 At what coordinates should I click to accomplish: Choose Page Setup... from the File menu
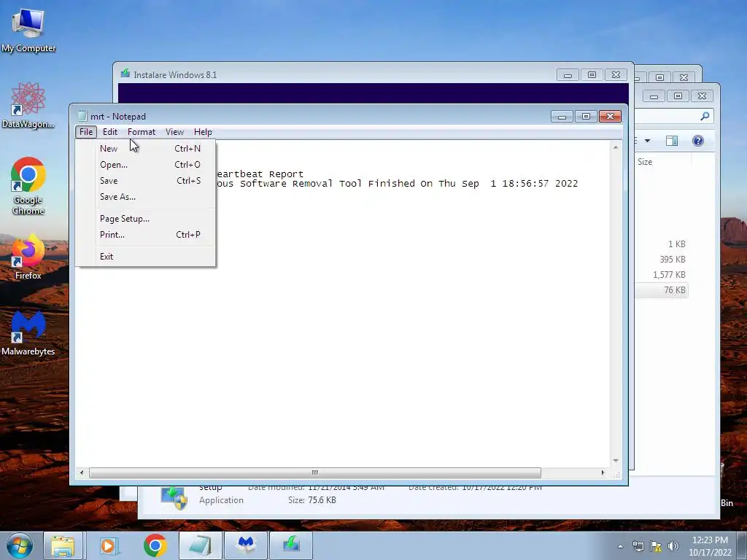coord(145,219)
